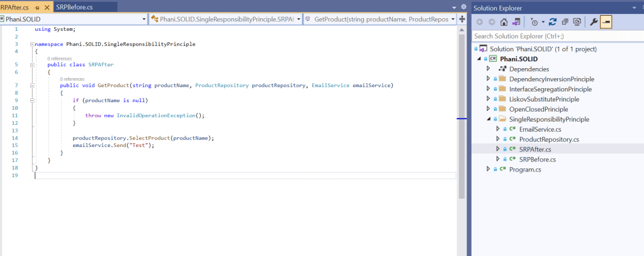Screen dimensions: 644x256
Task: Open the Pending Changes Filter clock icon
Action: pos(534,22)
